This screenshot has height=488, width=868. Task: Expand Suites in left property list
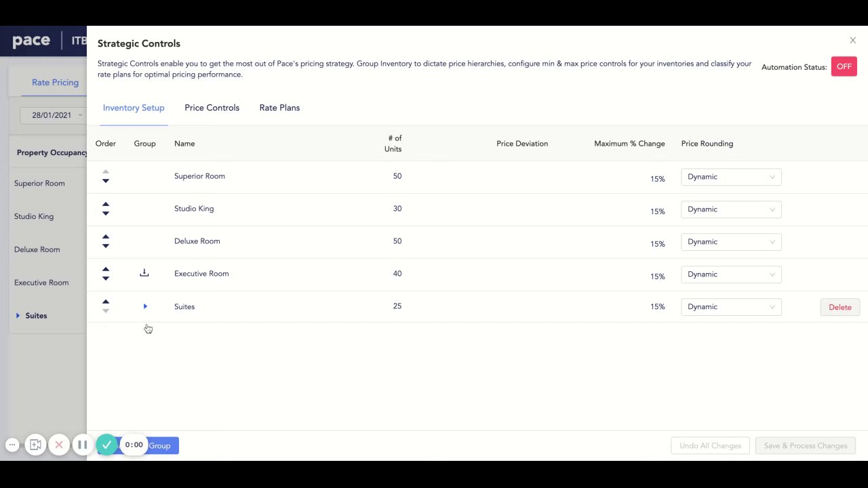click(x=18, y=315)
